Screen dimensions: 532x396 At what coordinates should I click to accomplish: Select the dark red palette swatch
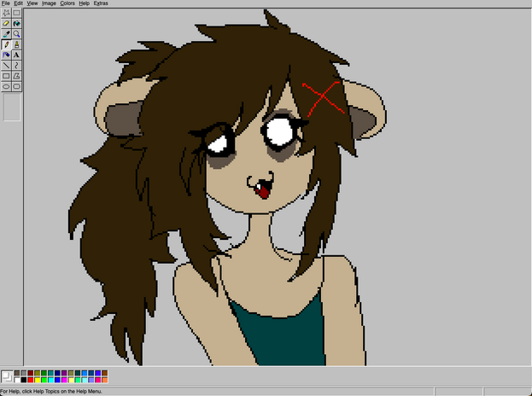31,373
